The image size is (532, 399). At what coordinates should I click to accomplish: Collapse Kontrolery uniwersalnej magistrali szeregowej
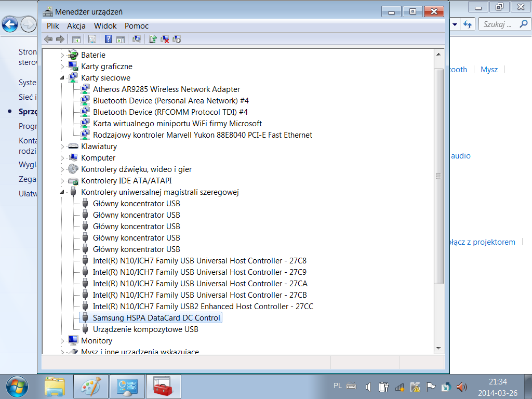[62, 192]
